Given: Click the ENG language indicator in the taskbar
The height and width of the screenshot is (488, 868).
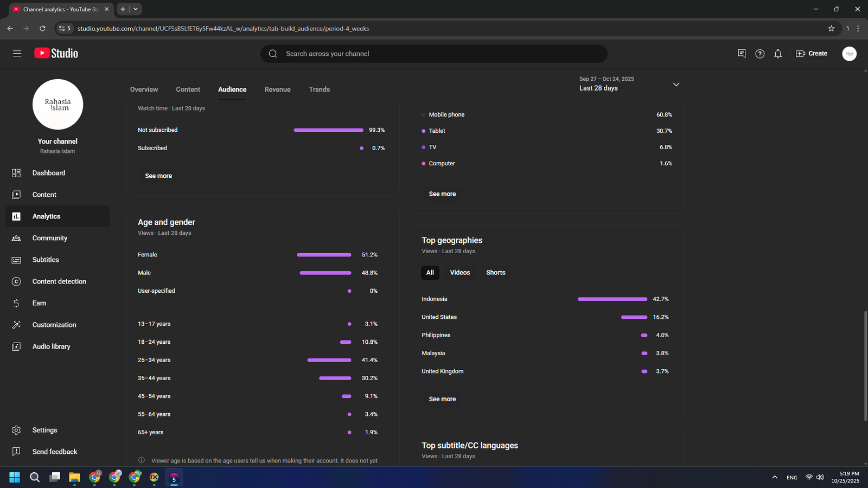Looking at the screenshot, I should click(x=792, y=478).
